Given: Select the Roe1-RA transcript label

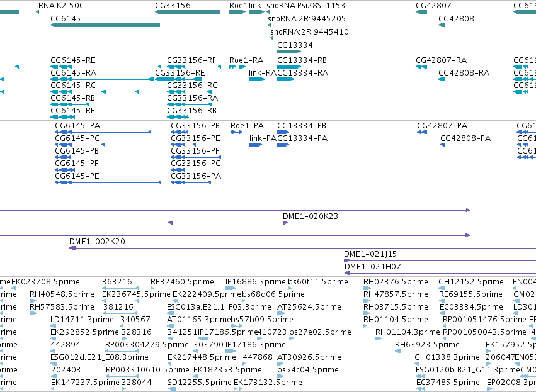Looking at the screenshot, I should pos(246,60).
